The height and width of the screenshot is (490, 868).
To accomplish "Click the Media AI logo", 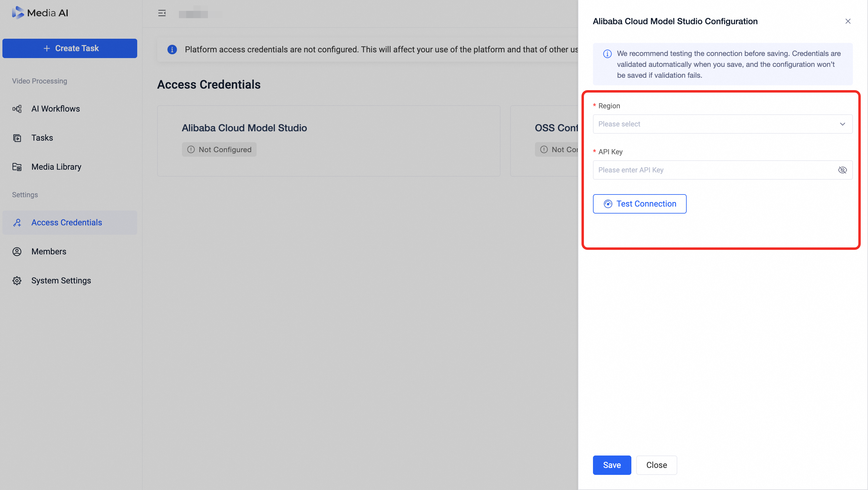I will (40, 13).
